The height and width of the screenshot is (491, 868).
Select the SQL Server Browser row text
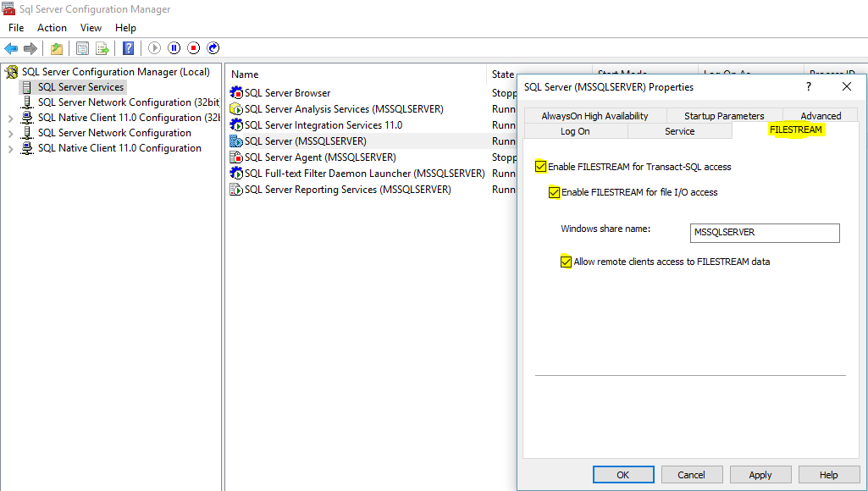[287, 93]
